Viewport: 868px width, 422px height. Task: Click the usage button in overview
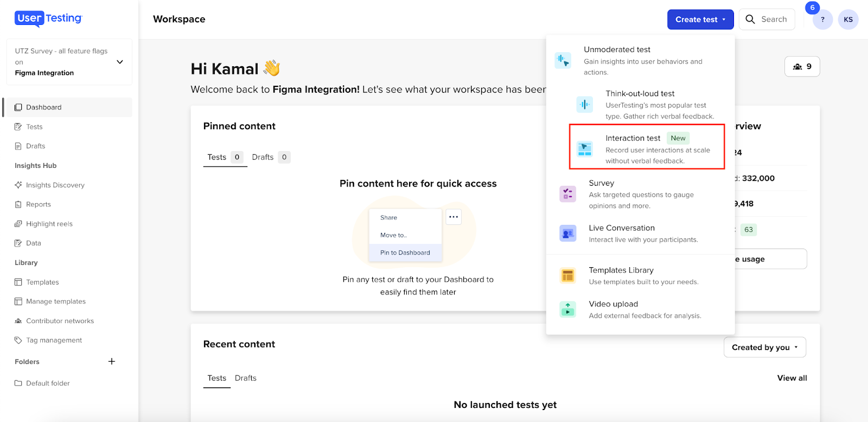coord(770,259)
